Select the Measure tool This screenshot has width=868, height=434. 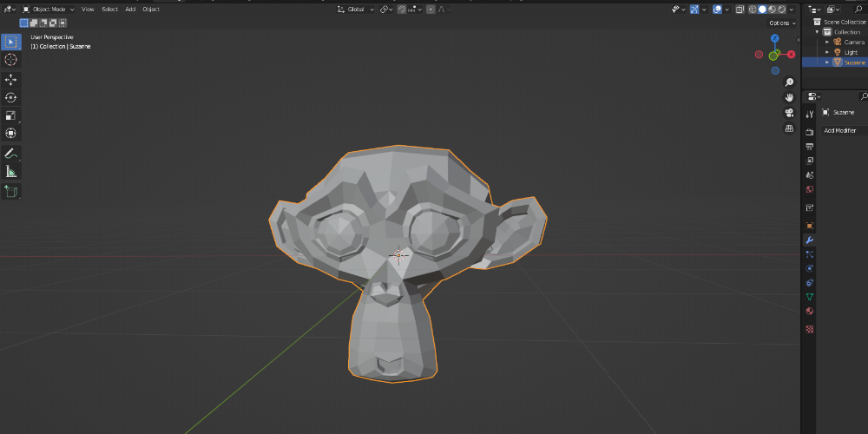pos(11,172)
